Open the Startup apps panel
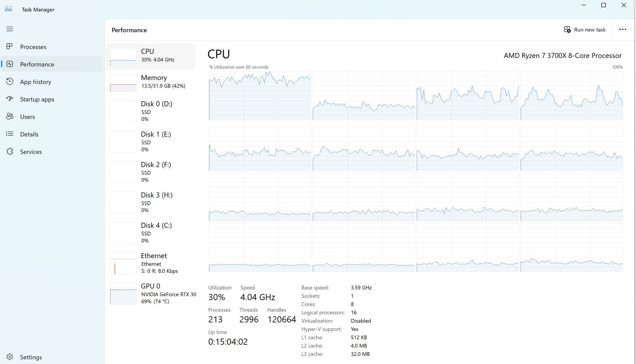Image resolution: width=636 pixels, height=364 pixels. [37, 99]
